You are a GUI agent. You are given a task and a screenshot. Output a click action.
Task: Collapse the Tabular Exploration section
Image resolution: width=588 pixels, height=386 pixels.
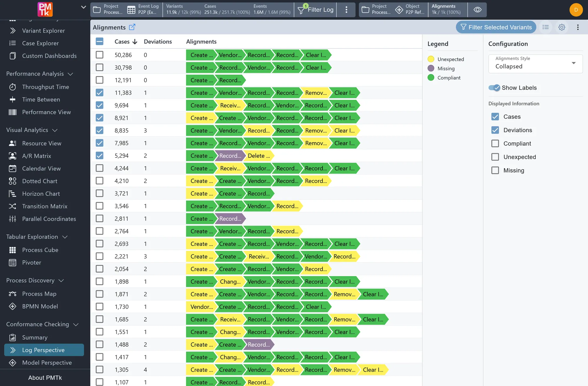coord(65,237)
